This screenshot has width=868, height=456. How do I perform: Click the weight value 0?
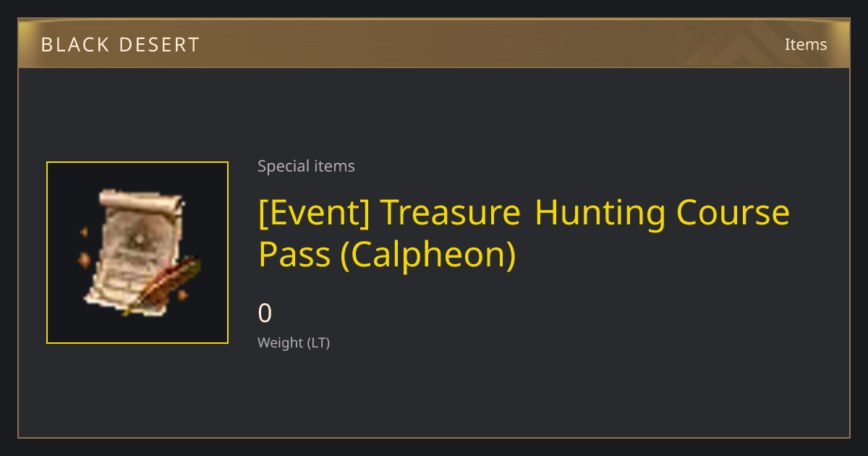coord(265,313)
